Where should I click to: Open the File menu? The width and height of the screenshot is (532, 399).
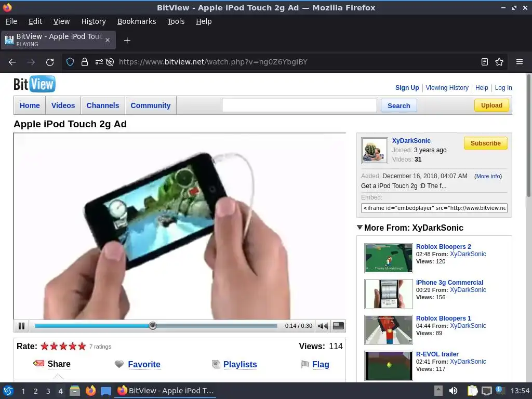click(11, 21)
